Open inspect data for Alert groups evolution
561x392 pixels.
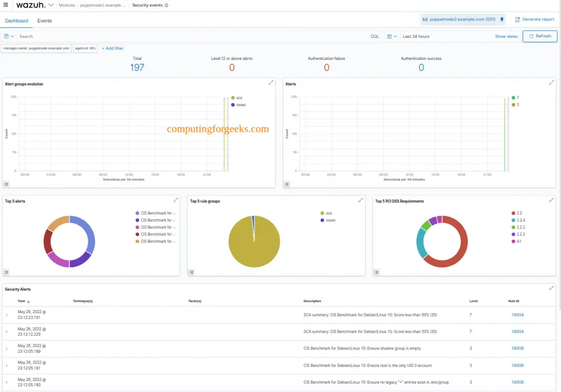tap(6, 184)
